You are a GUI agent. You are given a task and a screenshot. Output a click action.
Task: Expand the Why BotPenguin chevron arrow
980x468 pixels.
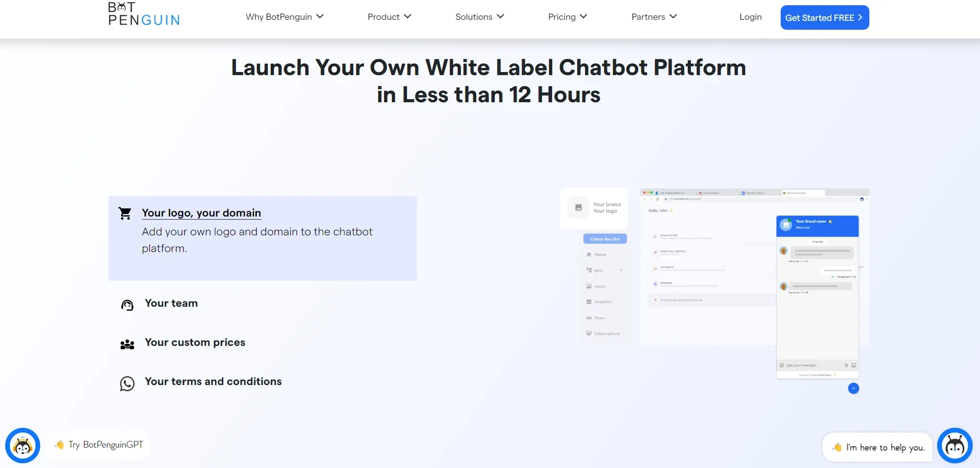[x=320, y=16]
